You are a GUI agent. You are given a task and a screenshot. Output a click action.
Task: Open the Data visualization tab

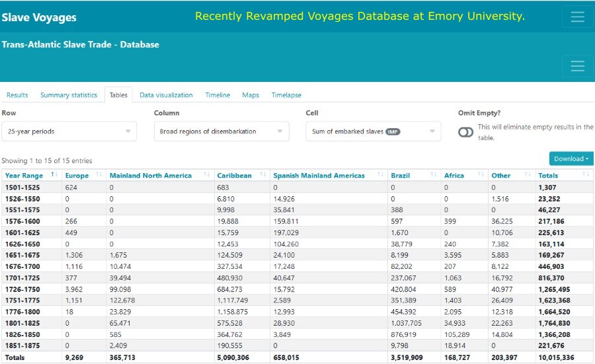166,95
